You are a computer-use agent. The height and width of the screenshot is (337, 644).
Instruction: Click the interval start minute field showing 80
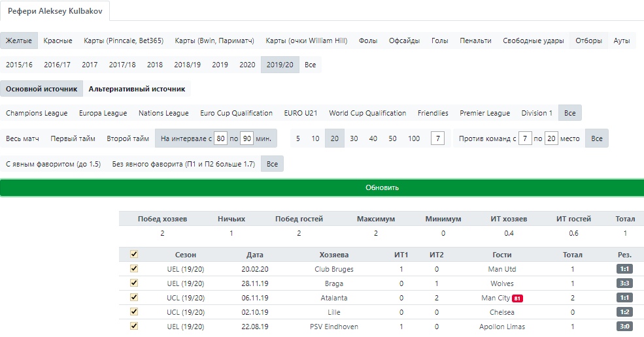tap(220, 138)
